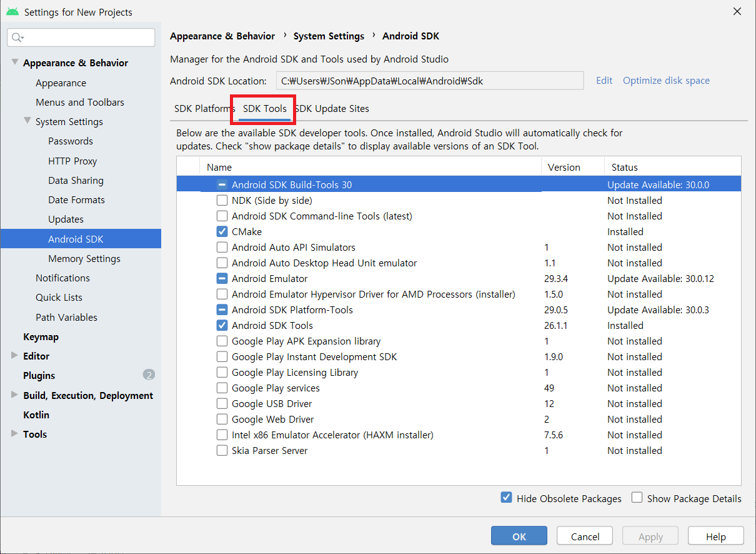This screenshot has height=554, width=756.
Task: Open the Plugins settings page
Action: coord(39,375)
